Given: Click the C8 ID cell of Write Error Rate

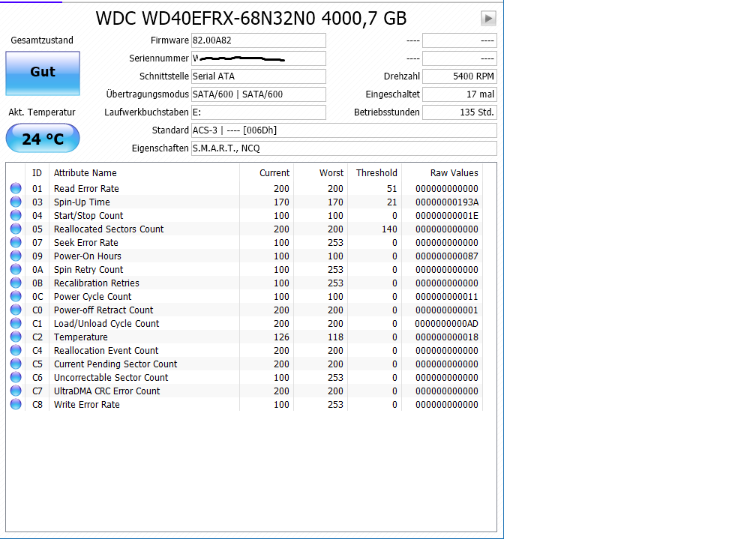Looking at the screenshot, I should click(x=37, y=405).
